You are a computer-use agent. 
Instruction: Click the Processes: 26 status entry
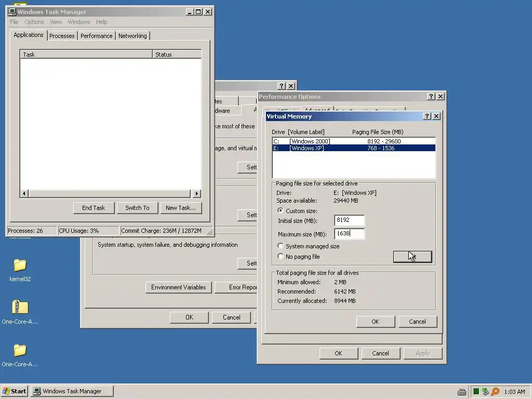pos(32,231)
